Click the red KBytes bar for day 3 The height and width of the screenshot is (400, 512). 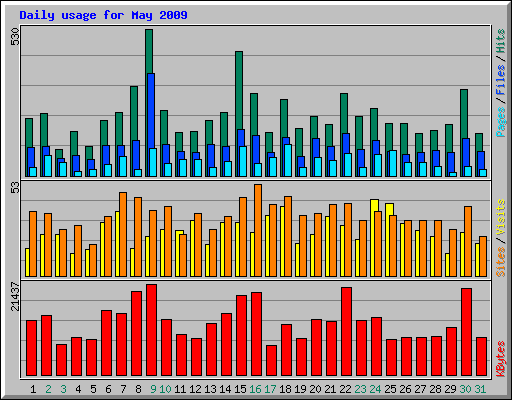pos(61,360)
